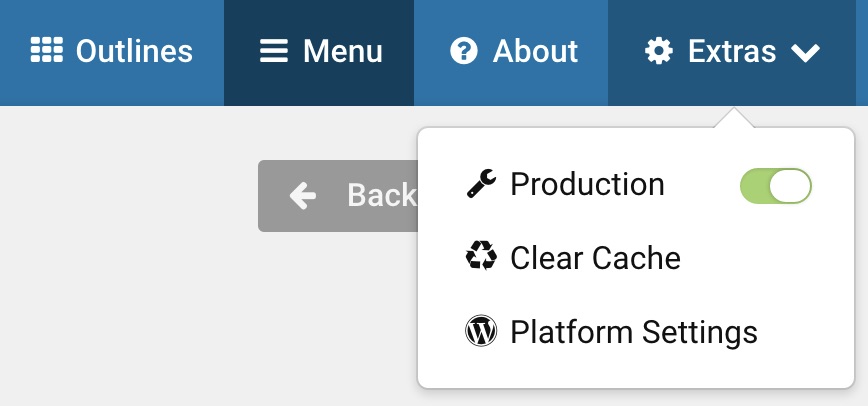Viewport: 868px width, 406px height.
Task: Click the Back button left arrow icon
Action: [x=303, y=196]
